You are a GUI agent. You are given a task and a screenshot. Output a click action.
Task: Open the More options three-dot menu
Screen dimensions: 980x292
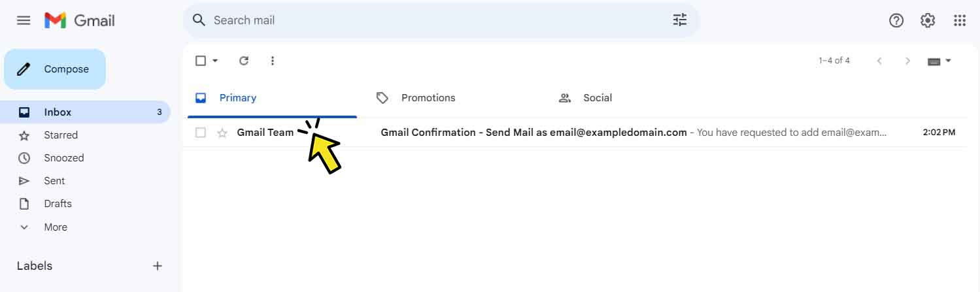273,61
